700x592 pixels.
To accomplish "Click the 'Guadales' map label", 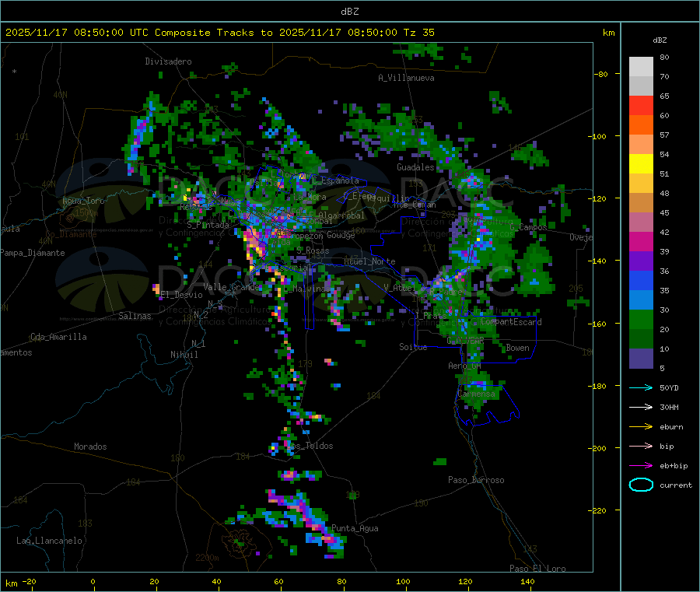I will [415, 167].
